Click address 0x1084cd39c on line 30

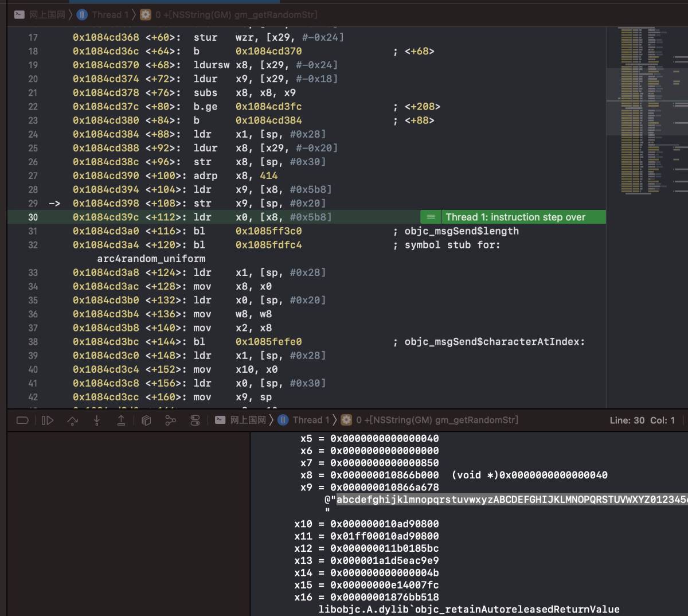point(105,217)
